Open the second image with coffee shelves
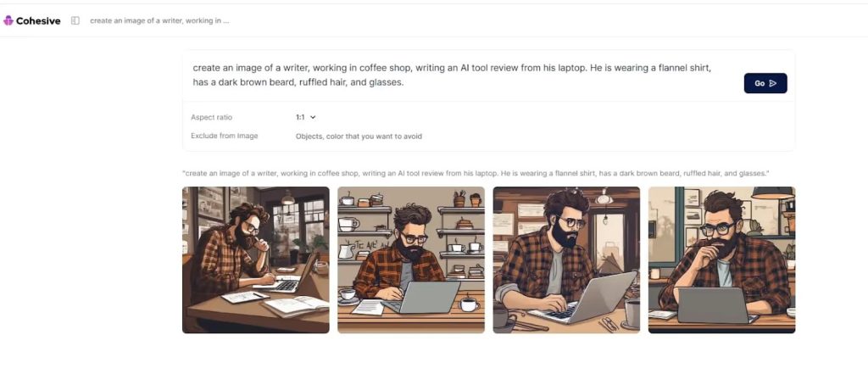The width and height of the screenshot is (868, 385). tap(411, 259)
